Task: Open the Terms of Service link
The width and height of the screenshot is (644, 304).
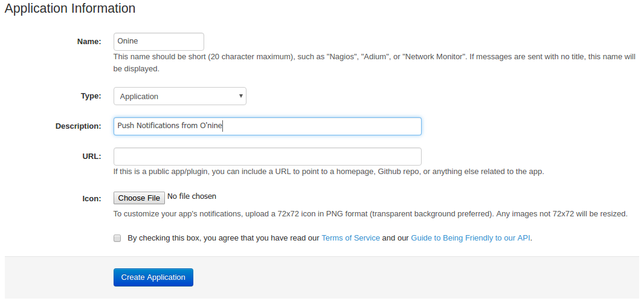Action: coord(350,238)
